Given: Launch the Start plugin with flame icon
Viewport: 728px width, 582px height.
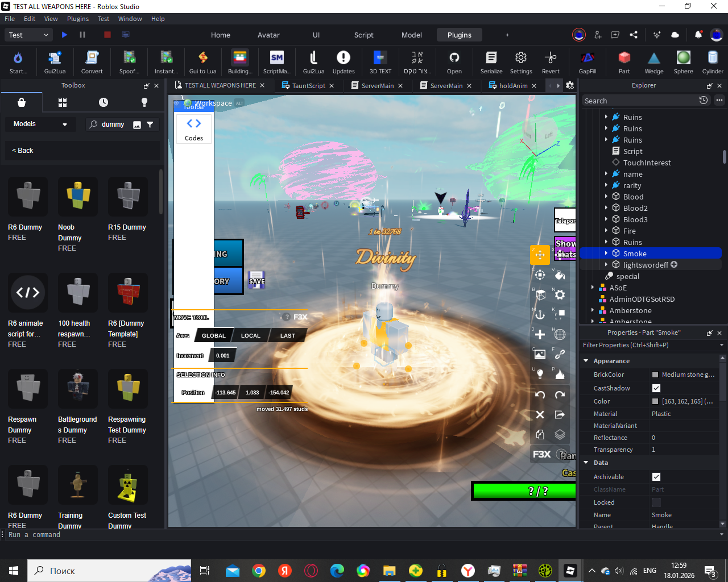Looking at the screenshot, I should tap(18, 62).
